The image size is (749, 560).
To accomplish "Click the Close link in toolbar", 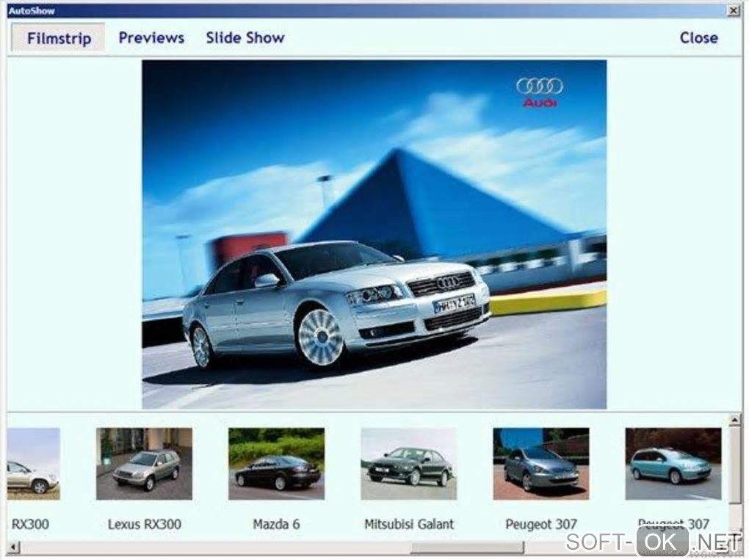I will tap(698, 37).
